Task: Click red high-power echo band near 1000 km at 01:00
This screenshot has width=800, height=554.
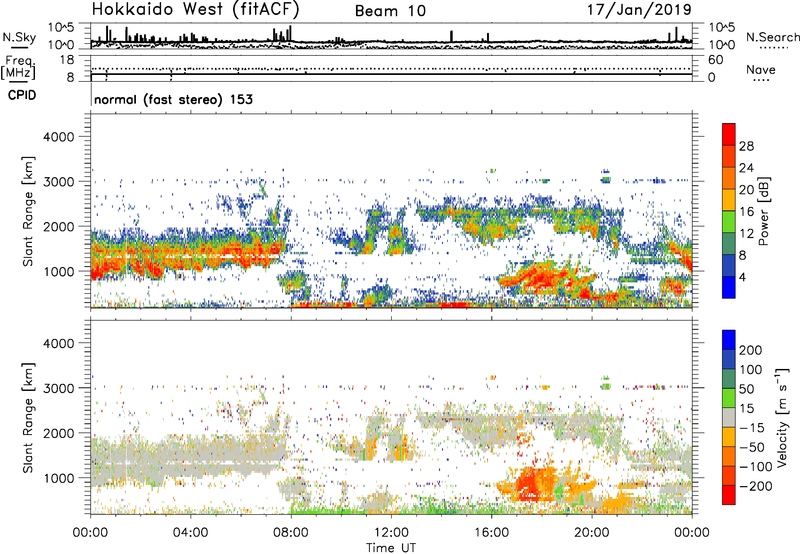Action: click(115, 265)
